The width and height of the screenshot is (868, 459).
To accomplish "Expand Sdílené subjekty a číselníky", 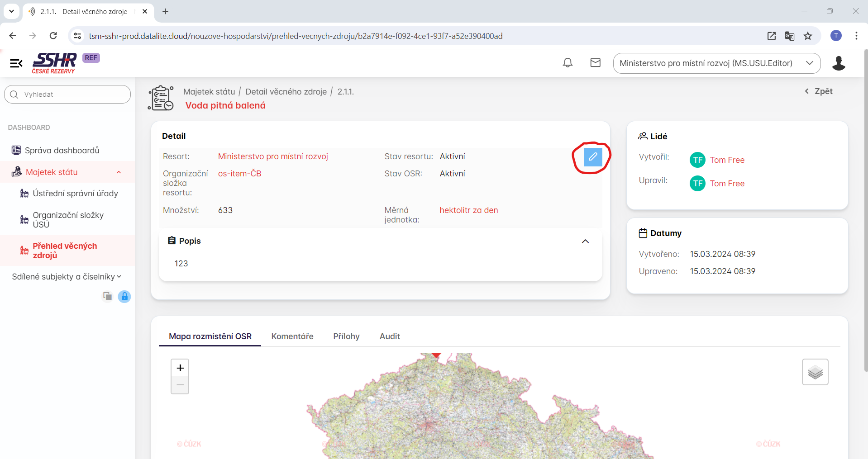I will click(x=67, y=277).
